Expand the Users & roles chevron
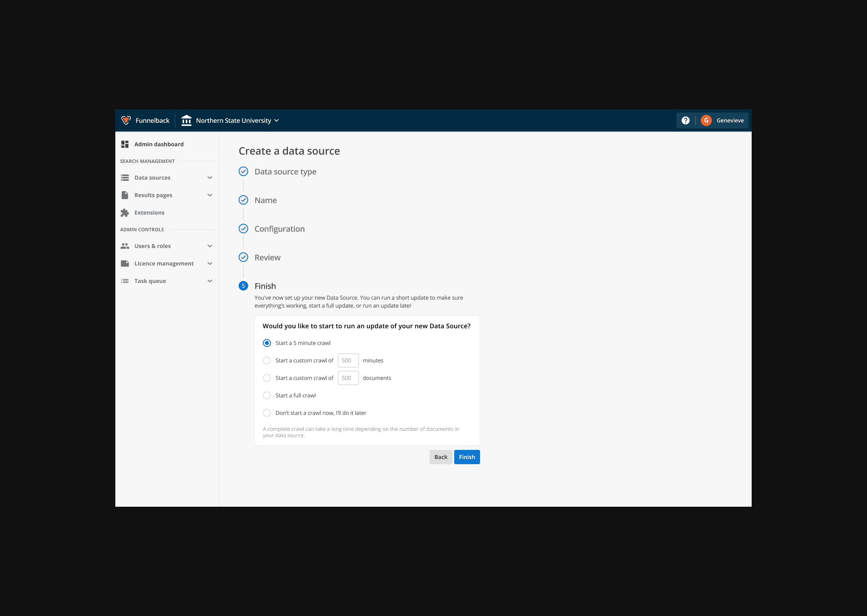The height and width of the screenshot is (616, 867). click(x=210, y=246)
